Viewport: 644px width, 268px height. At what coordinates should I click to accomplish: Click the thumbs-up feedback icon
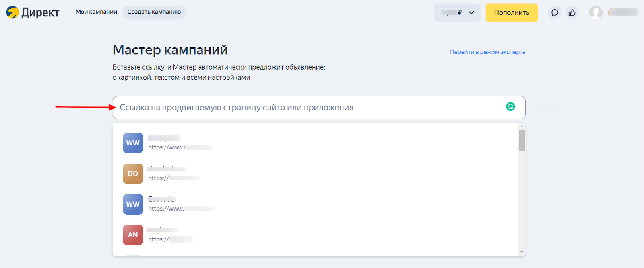572,12
